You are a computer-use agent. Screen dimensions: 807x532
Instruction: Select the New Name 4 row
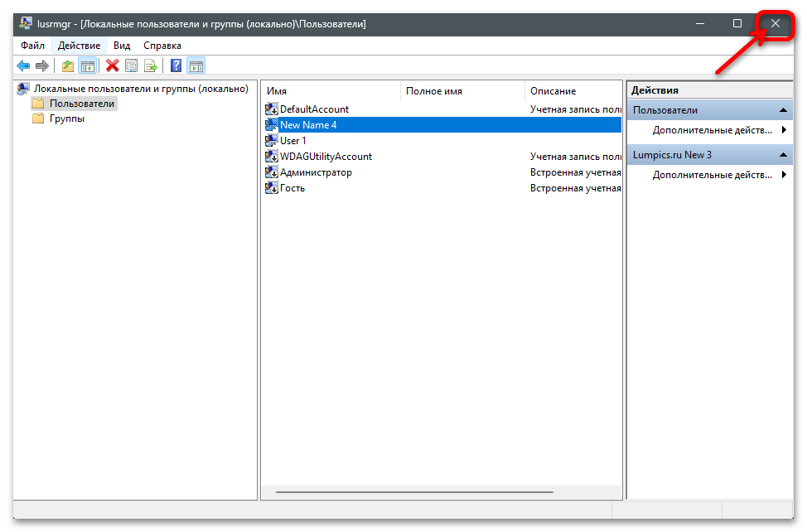[x=442, y=125]
